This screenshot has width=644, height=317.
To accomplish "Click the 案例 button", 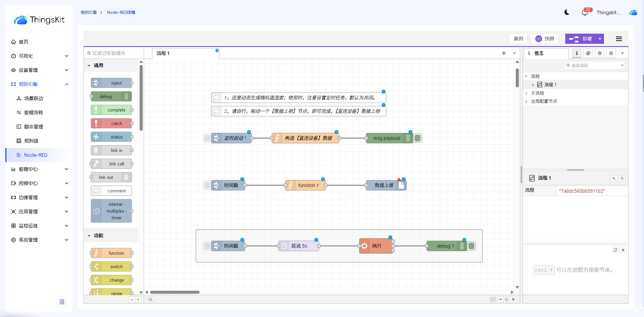I will click(x=518, y=39).
